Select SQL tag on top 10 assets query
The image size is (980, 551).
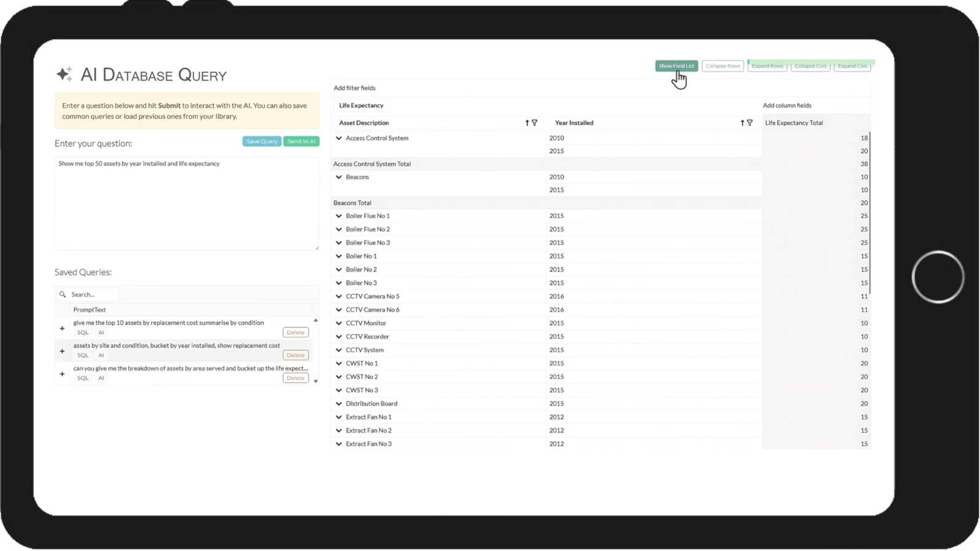pos(83,332)
